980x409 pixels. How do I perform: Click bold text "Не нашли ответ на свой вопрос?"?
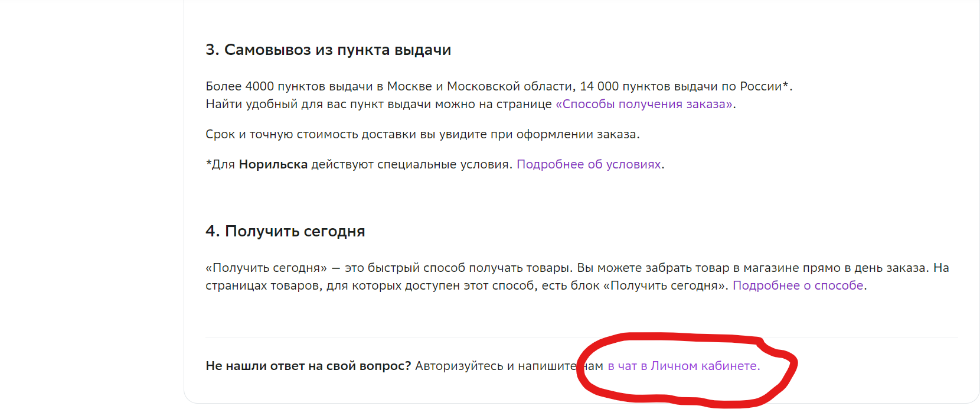308,366
